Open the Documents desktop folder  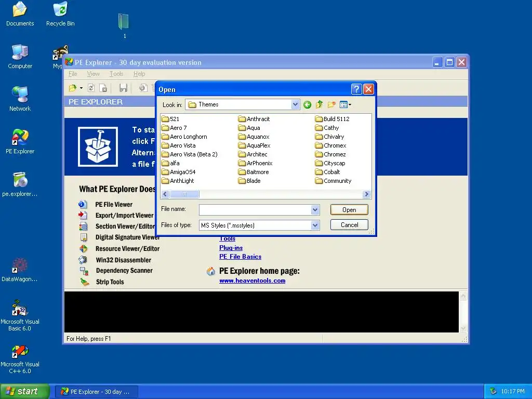[x=20, y=14]
